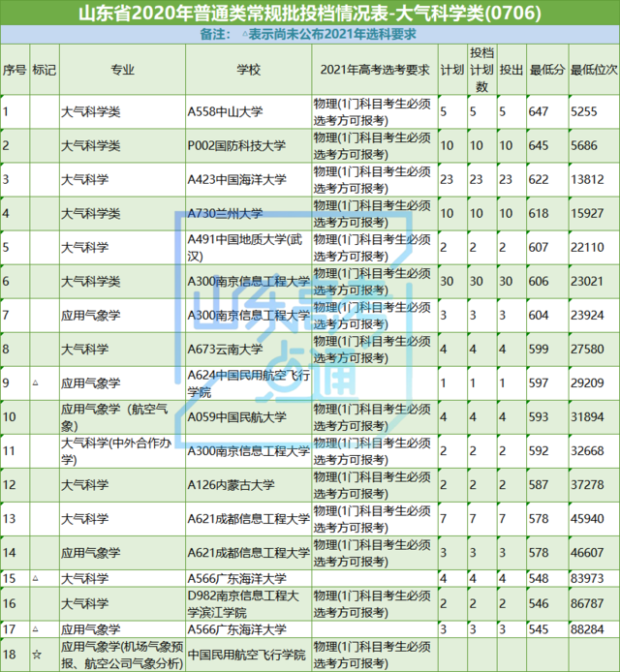Click lowest rank 5686
The width and height of the screenshot is (620, 672).
[583, 145]
